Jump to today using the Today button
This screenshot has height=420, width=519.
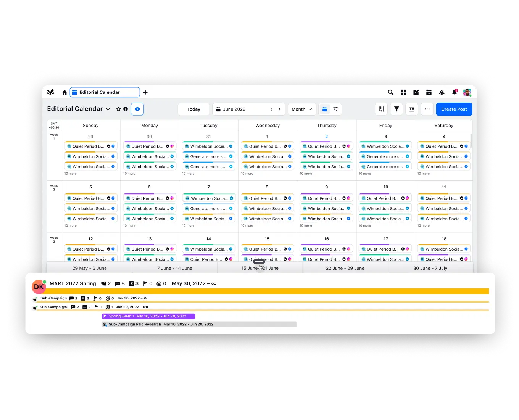pos(193,109)
